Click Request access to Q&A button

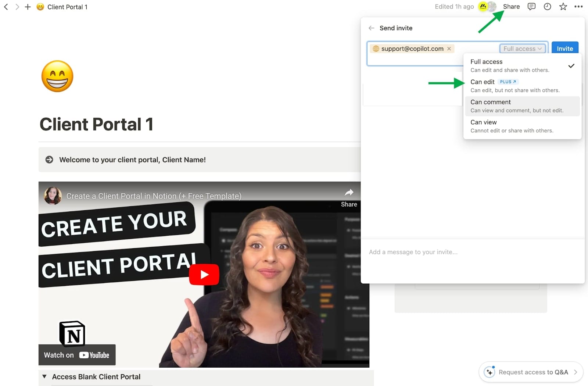click(x=531, y=372)
